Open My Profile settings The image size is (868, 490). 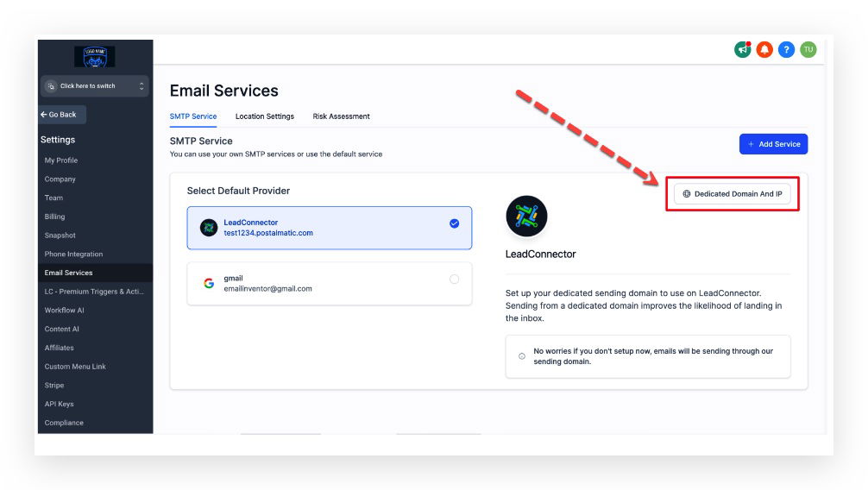61,160
